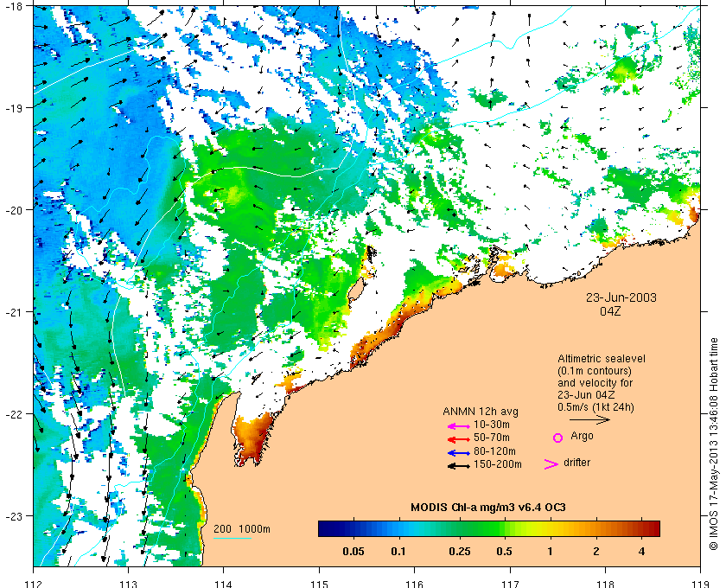This screenshot has height=588, width=726.
Task: Click the '200 1000m' isobath label
Action: (x=242, y=529)
